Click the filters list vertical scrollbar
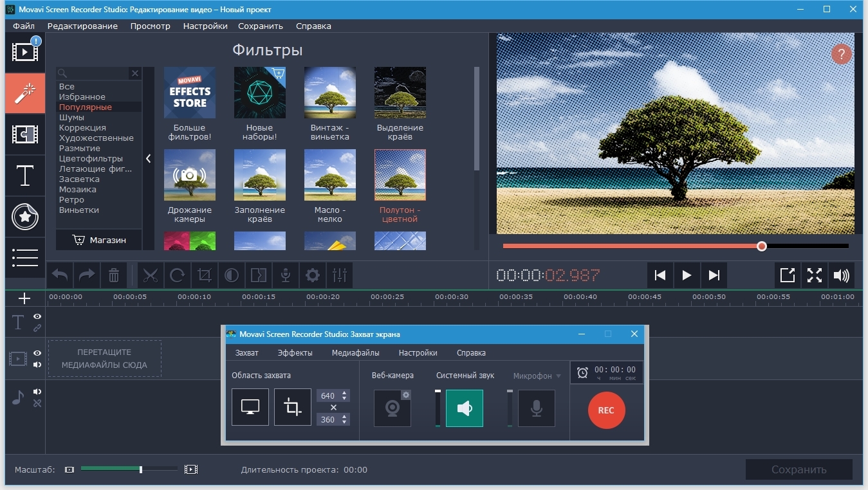868x490 pixels. [477, 119]
